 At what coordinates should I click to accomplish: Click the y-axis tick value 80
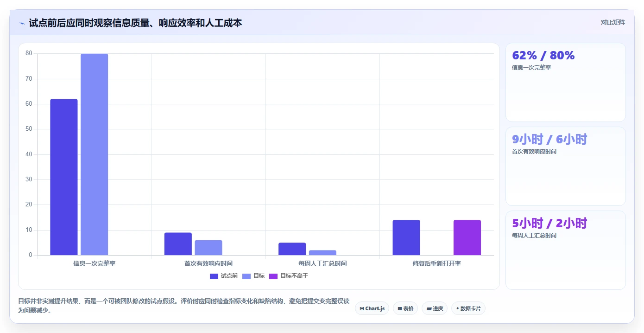[x=29, y=53]
